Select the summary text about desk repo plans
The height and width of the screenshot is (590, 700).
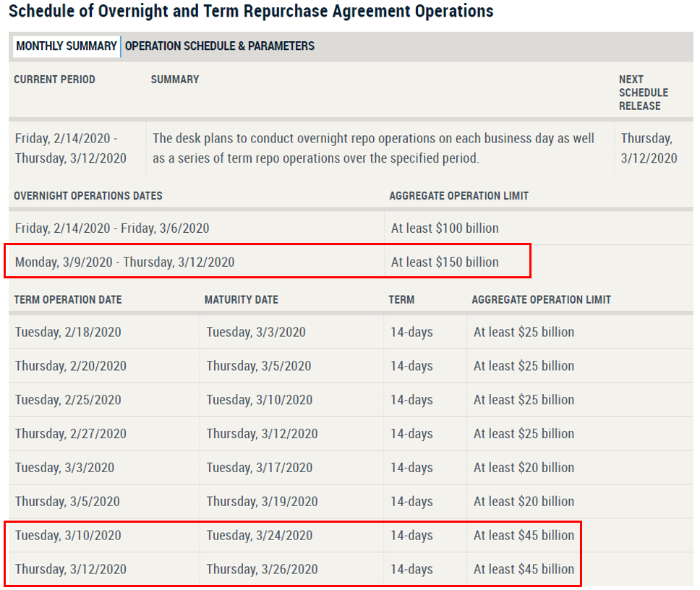point(373,148)
